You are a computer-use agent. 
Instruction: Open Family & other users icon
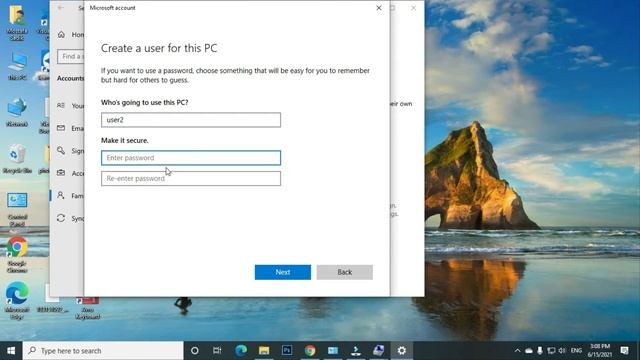coord(61,195)
